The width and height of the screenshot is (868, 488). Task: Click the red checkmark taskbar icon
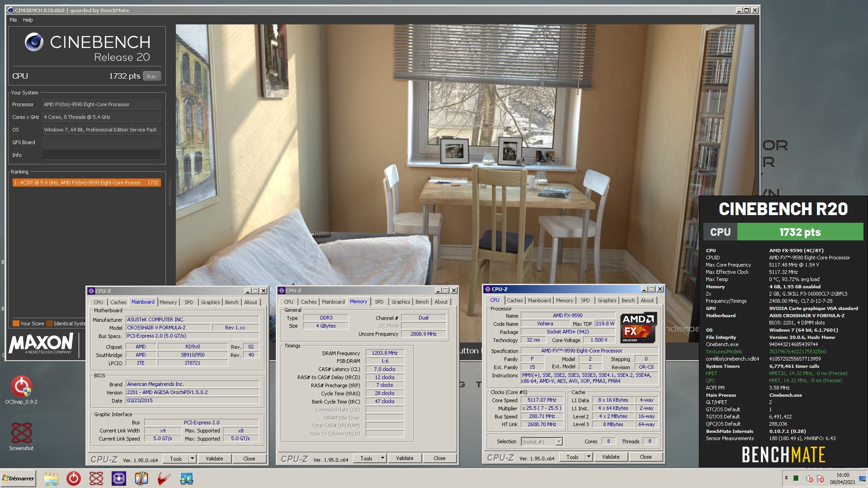[164, 479]
